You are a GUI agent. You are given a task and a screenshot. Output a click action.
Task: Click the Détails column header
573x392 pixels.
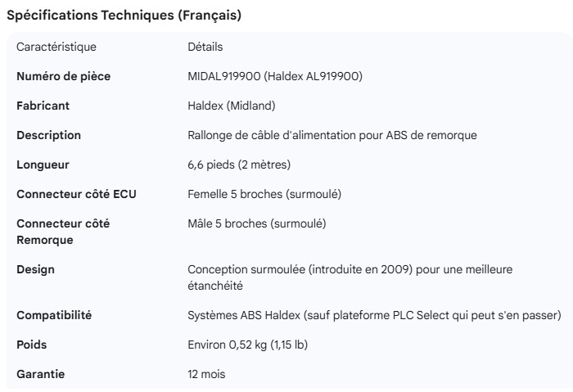[205, 47]
